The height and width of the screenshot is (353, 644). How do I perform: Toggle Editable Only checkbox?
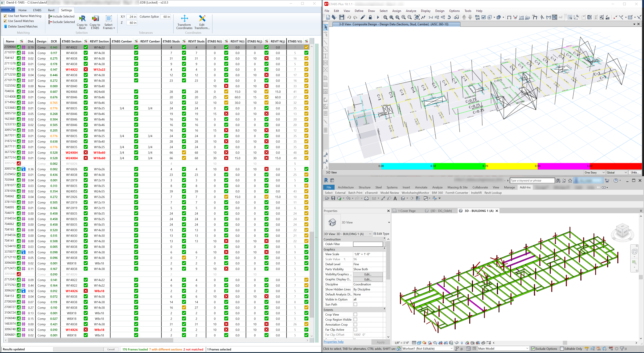tap(562, 348)
